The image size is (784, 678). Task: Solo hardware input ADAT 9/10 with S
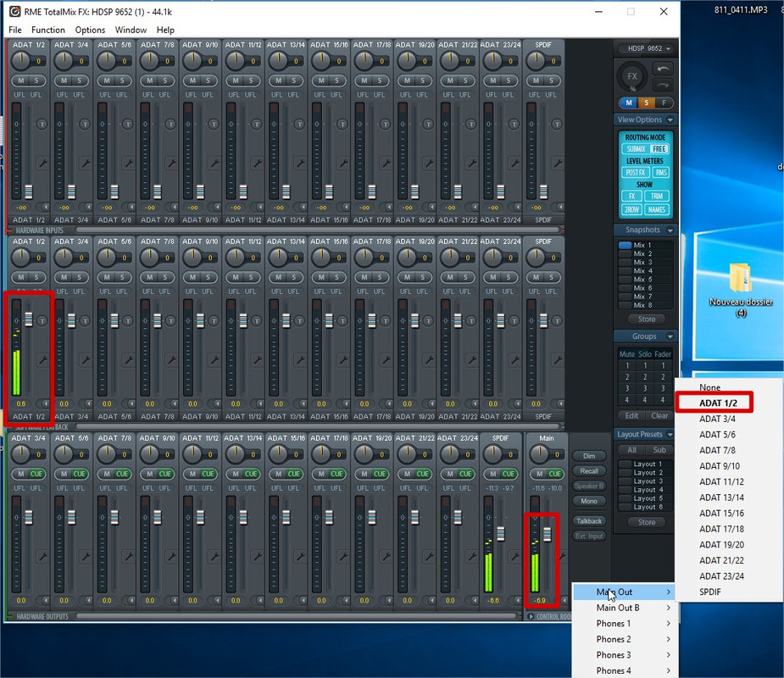(208, 81)
